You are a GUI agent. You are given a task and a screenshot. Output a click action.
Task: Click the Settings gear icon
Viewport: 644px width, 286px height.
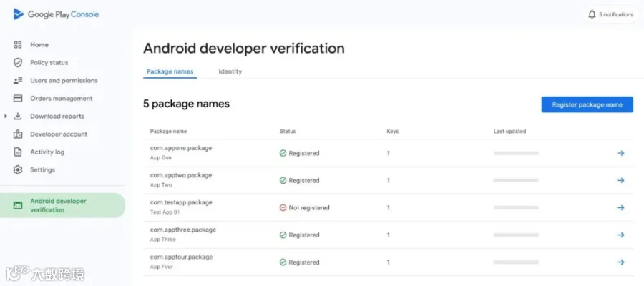pyautogui.click(x=18, y=170)
